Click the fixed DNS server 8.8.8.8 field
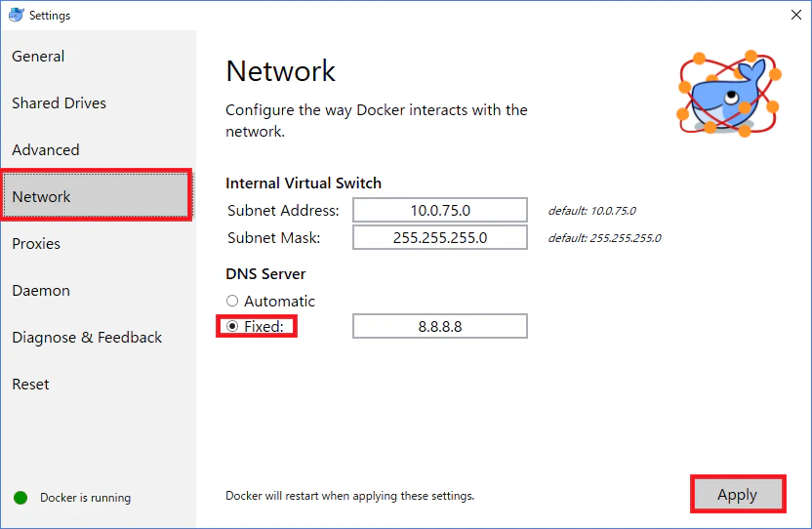 [x=440, y=326]
